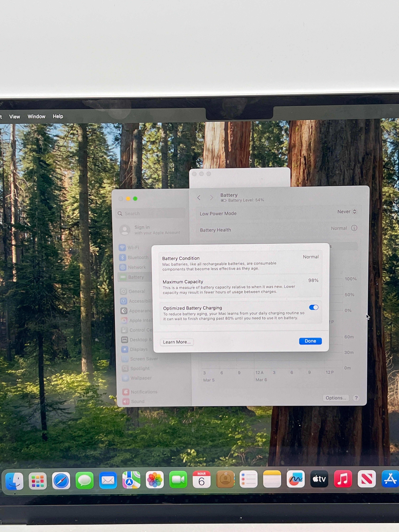
Task: Launch Music from the Dock
Action: click(343, 479)
